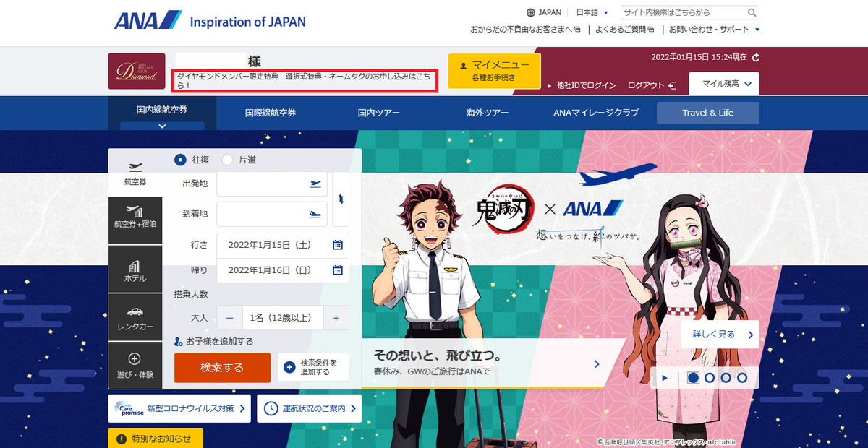Open the 運航状況のご案内 button
Image resolution: width=868 pixels, height=448 pixels.
point(310,408)
